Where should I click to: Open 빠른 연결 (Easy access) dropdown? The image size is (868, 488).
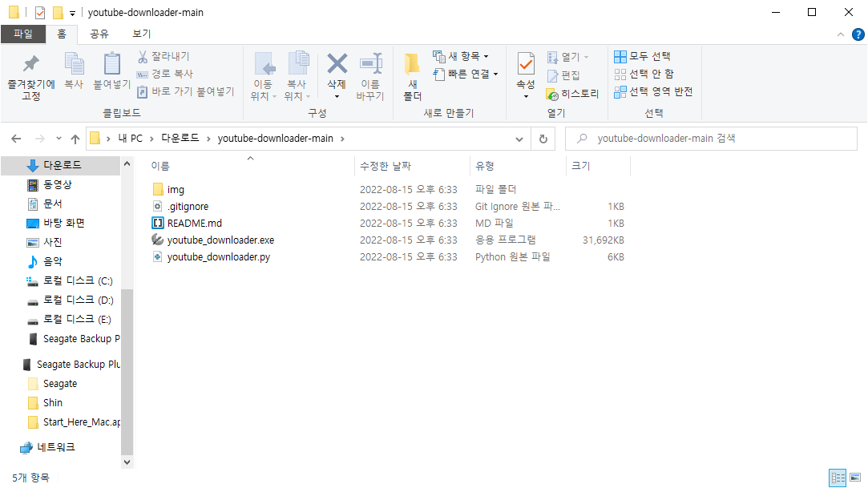tap(466, 75)
